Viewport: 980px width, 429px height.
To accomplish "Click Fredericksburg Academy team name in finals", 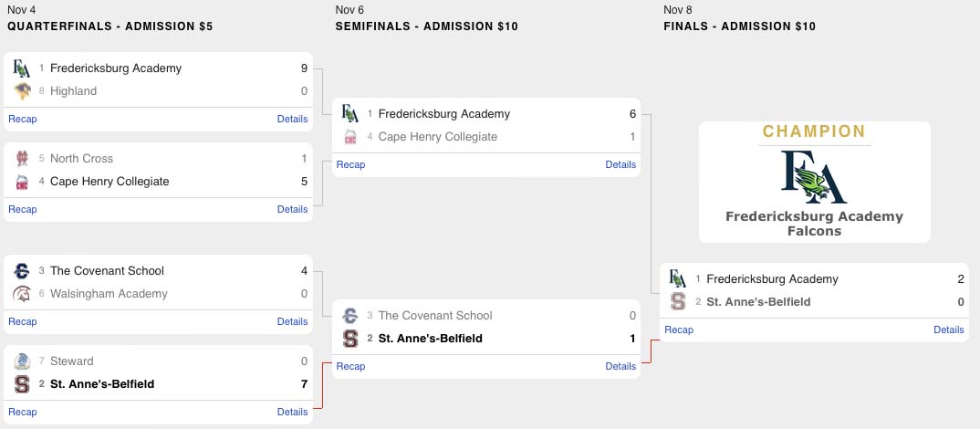I will tap(772, 278).
